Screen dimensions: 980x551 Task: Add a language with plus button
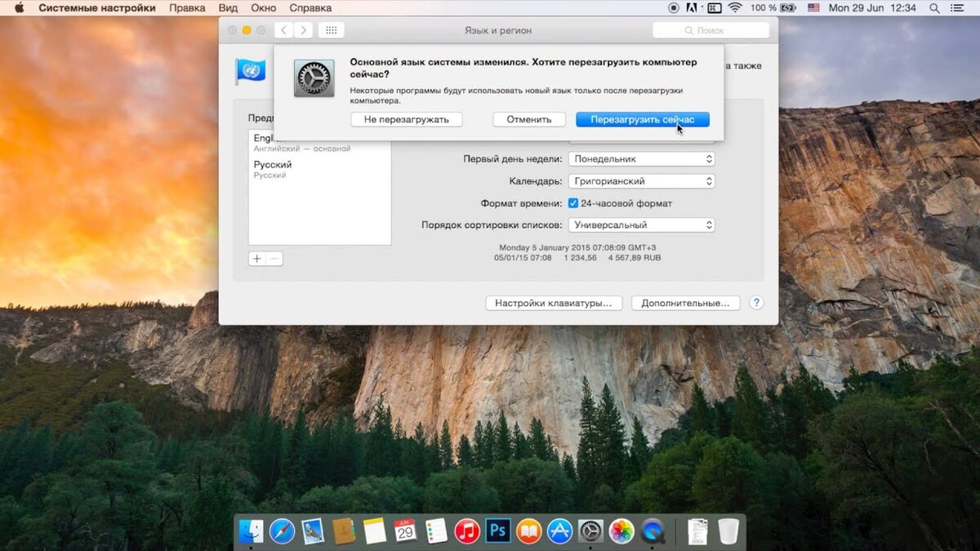tap(256, 259)
